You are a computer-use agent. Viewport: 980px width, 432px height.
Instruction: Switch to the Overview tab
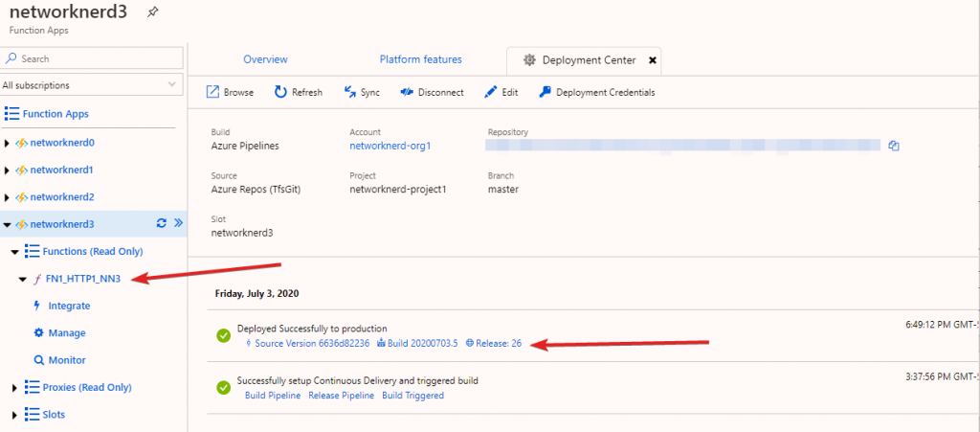pyautogui.click(x=266, y=59)
